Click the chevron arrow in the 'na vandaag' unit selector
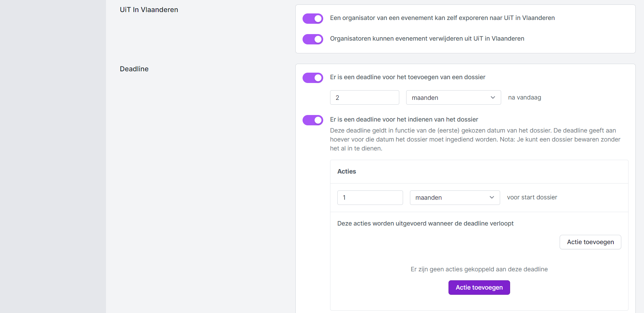 (x=493, y=98)
